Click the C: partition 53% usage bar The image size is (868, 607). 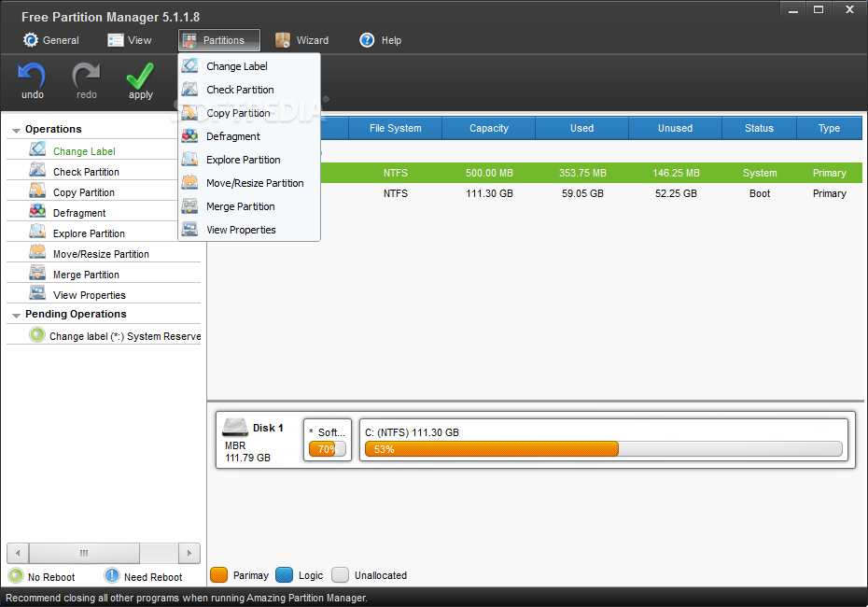pos(603,448)
